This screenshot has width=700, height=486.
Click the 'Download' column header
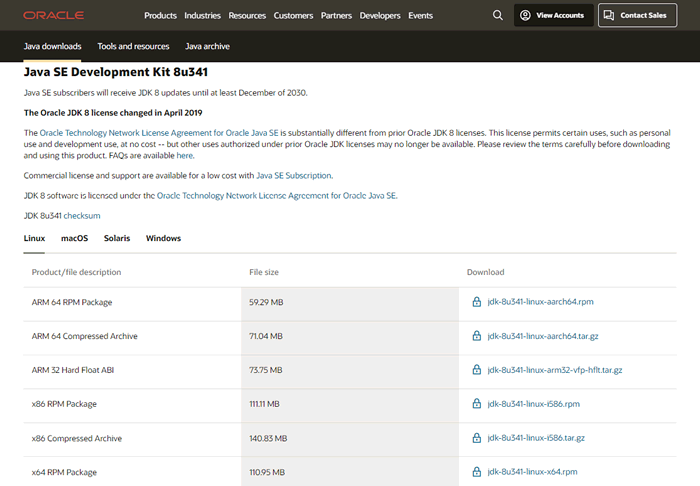click(x=485, y=272)
